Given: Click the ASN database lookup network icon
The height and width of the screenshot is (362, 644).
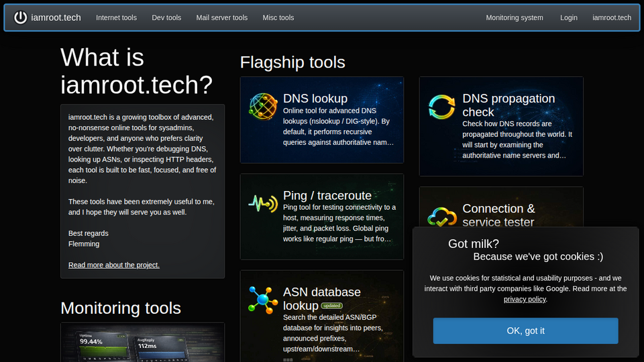Looking at the screenshot, I should [x=263, y=300].
